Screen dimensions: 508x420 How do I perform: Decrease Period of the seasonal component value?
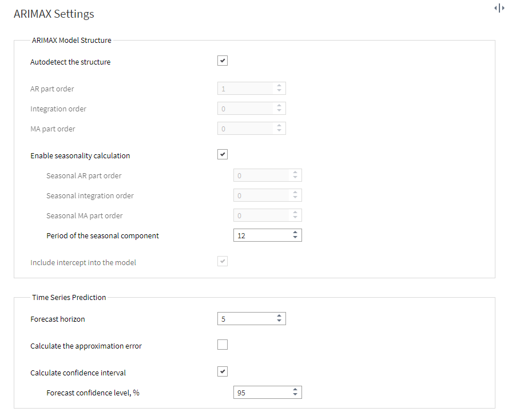295,238
